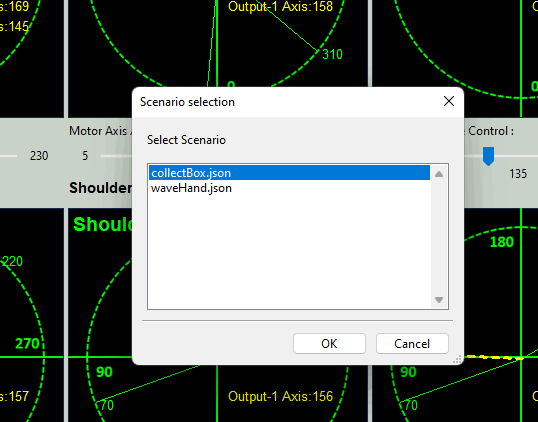Click the scenario list's down scroll arrow
Image resolution: width=538 pixels, height=422 pixels.
click(439, 300)
